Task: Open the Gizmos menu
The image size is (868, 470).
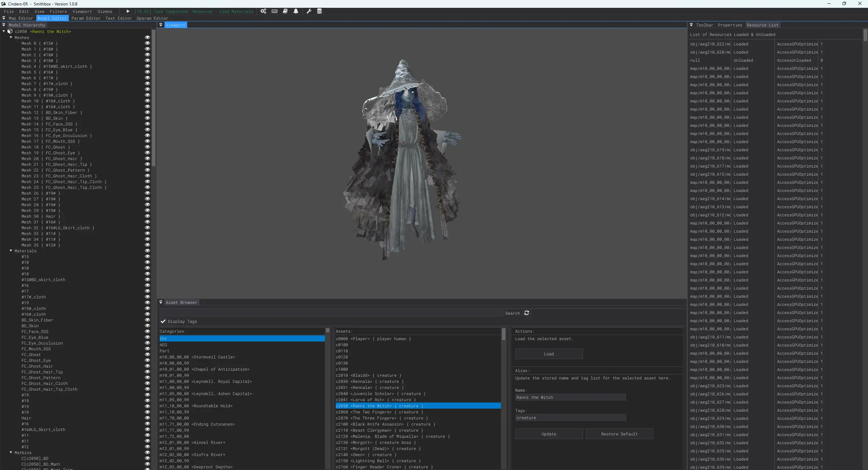Action: (x=105, y=11)
